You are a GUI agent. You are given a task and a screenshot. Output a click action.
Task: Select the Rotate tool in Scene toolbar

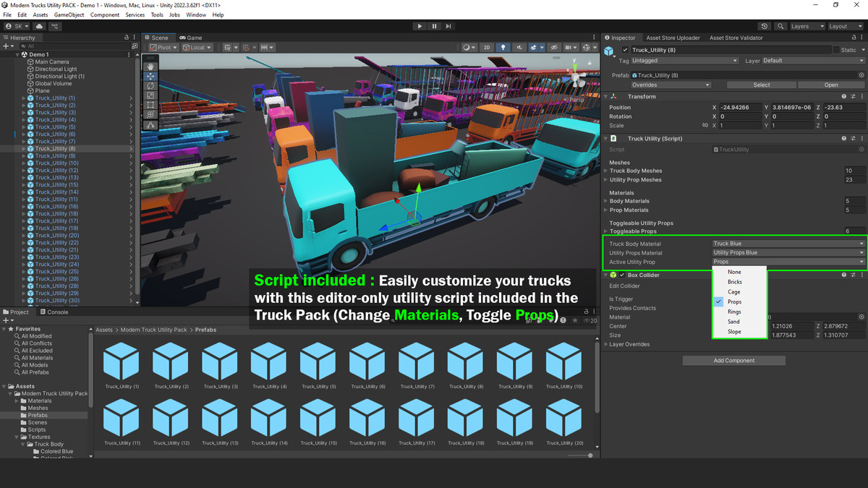(x=150, y=85)
